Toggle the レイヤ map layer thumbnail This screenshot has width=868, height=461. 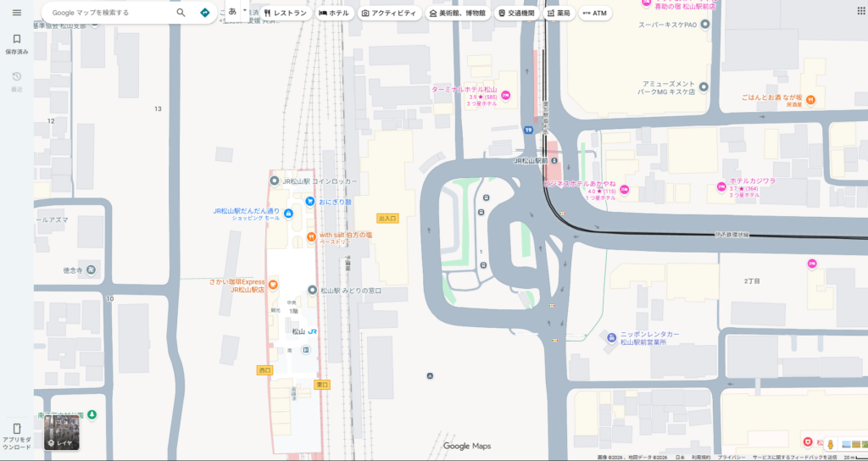tap(62, 433)
